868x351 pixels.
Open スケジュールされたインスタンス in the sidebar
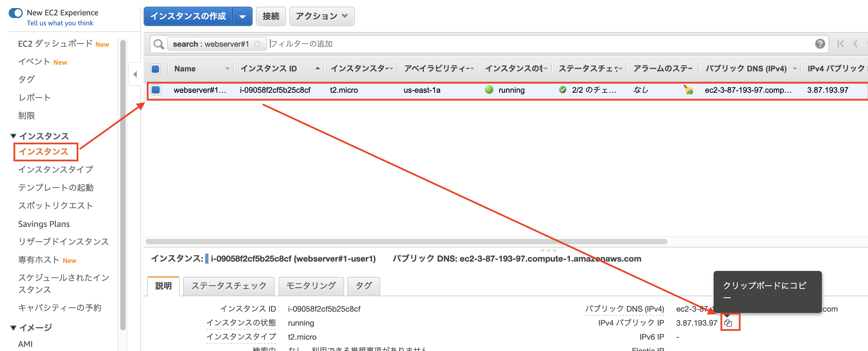point(63,284)
